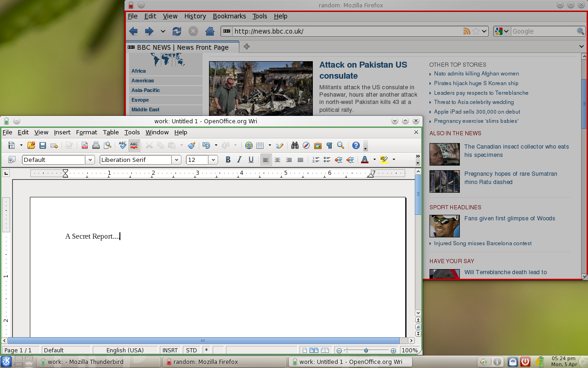This screenshot has width=588, height=368.
Task: Run Spelling and Grammar check icon
Action: [x=123, y=145]
